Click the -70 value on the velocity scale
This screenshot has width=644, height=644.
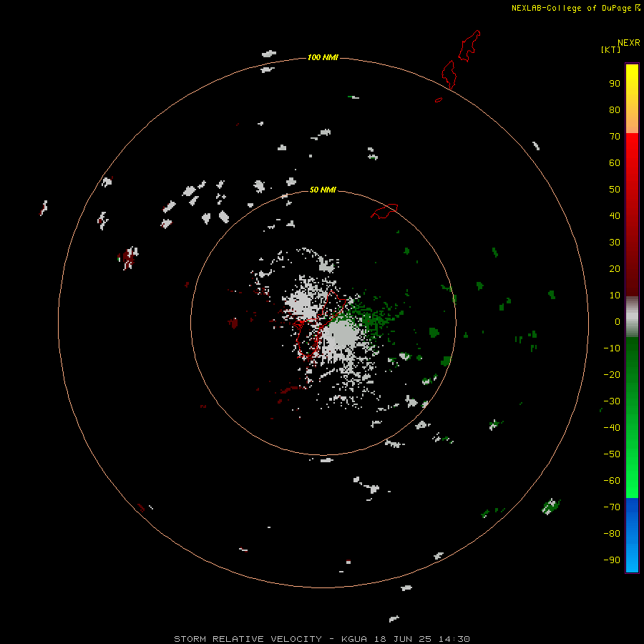click(612, 507)
